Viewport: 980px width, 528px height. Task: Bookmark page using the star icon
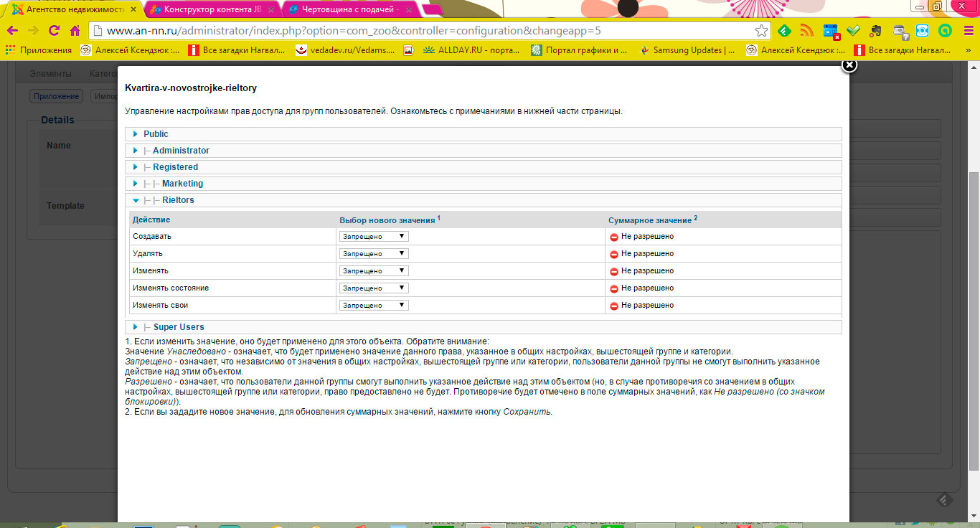[761, 31]
